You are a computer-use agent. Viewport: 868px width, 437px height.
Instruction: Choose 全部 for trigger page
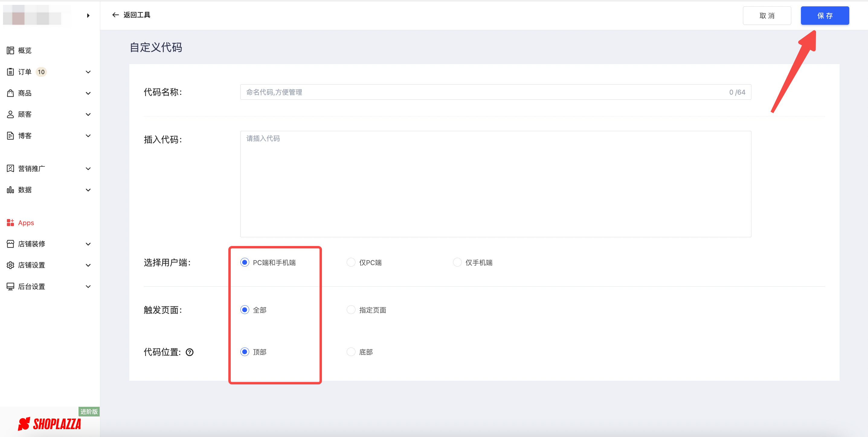(245, 309)
